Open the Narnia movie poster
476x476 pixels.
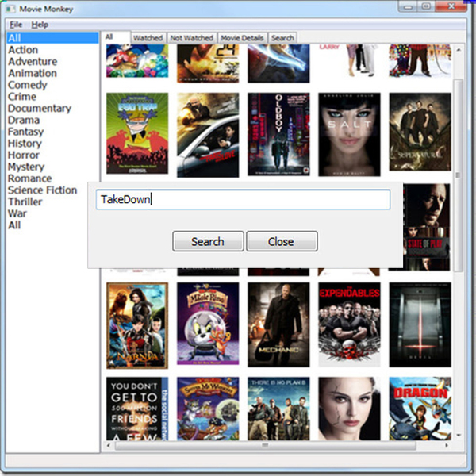(x=137, y=325)
